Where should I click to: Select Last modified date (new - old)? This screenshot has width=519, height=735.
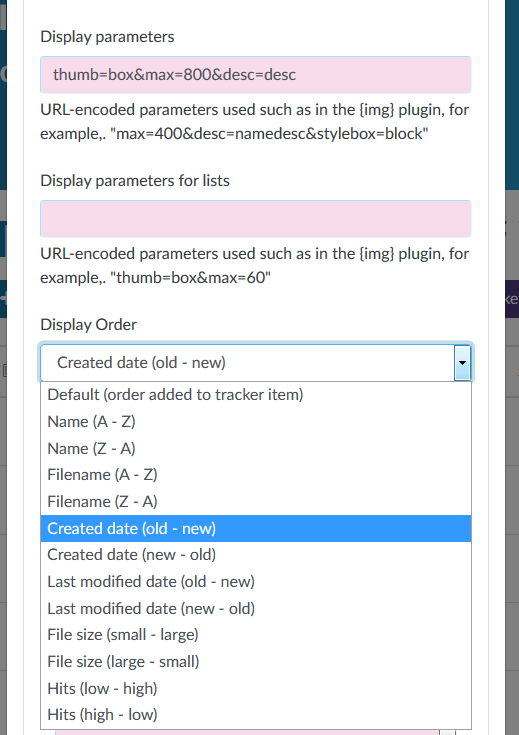coord(256,608)
